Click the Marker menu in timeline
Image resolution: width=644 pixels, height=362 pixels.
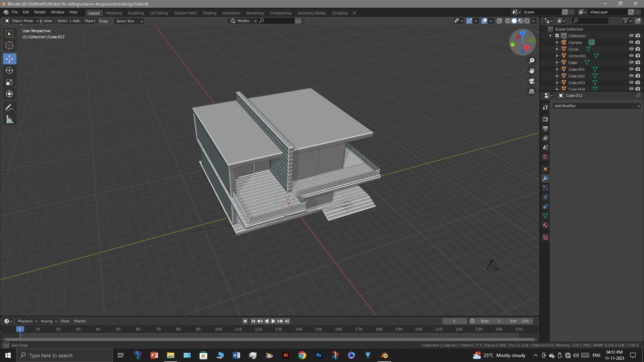(x=80, y=321)
